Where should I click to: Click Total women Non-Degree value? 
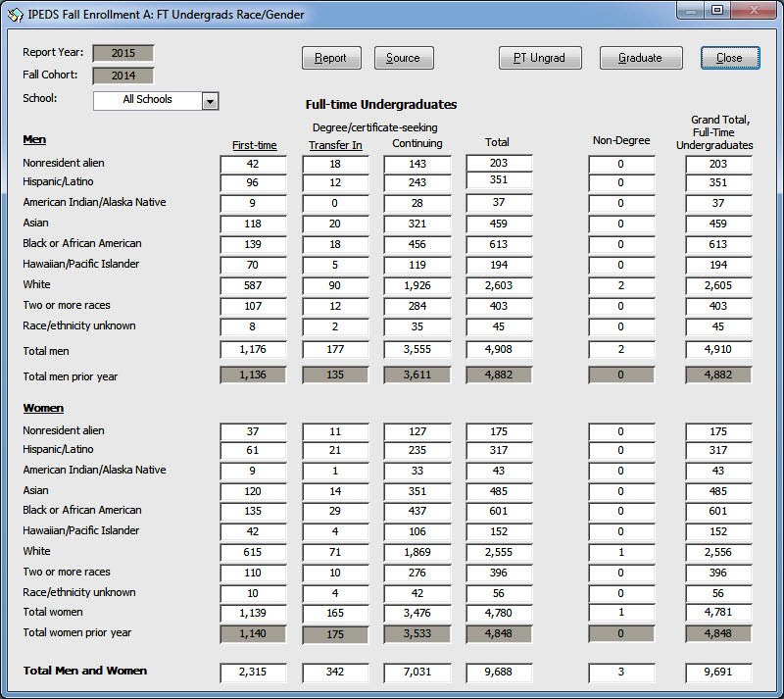point(621,613)
